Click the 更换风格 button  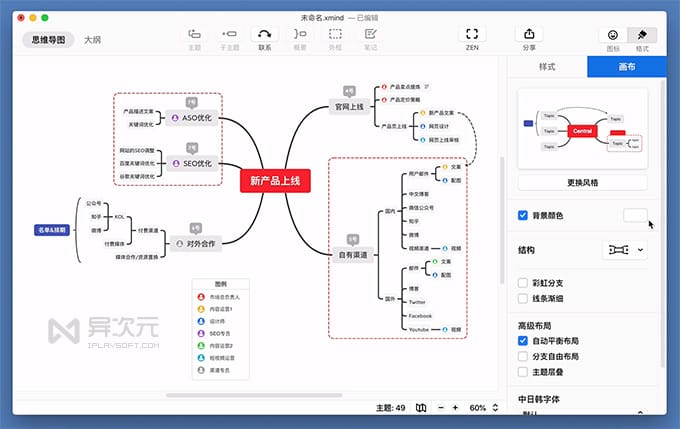click(x=582, y=183)
